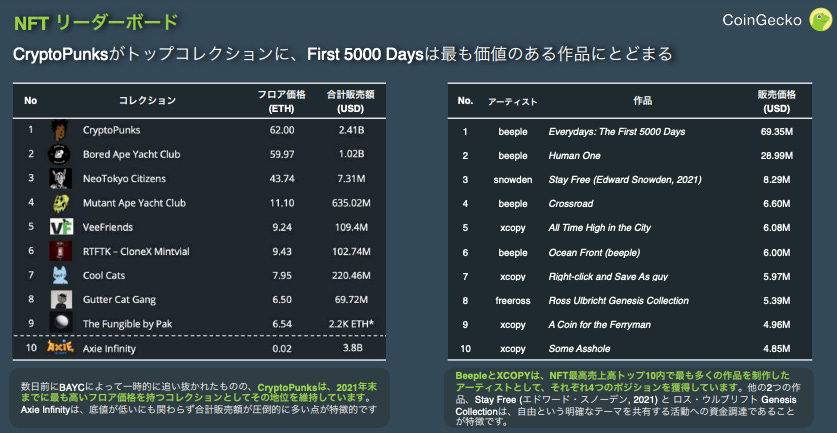
Task: Click CryptoPunks total sales 2.41B
Action: [x=352, y=130]
